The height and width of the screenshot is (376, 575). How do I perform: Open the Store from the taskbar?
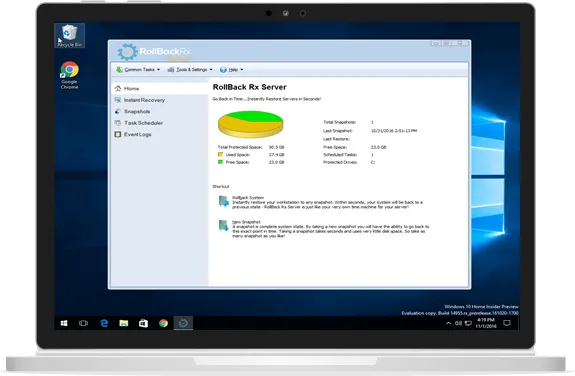(x=143, y=323)
